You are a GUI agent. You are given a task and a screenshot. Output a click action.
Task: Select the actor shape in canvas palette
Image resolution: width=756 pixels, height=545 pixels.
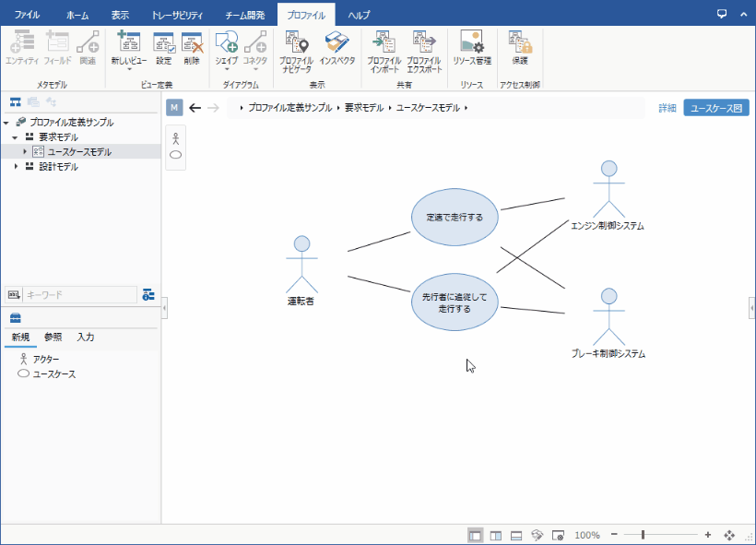[x=175, y=139]
